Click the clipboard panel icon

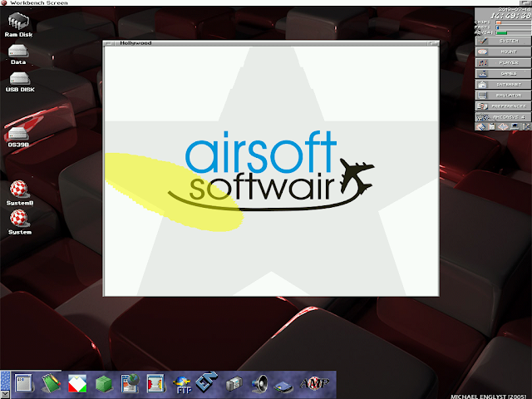[x=491, y=126]
